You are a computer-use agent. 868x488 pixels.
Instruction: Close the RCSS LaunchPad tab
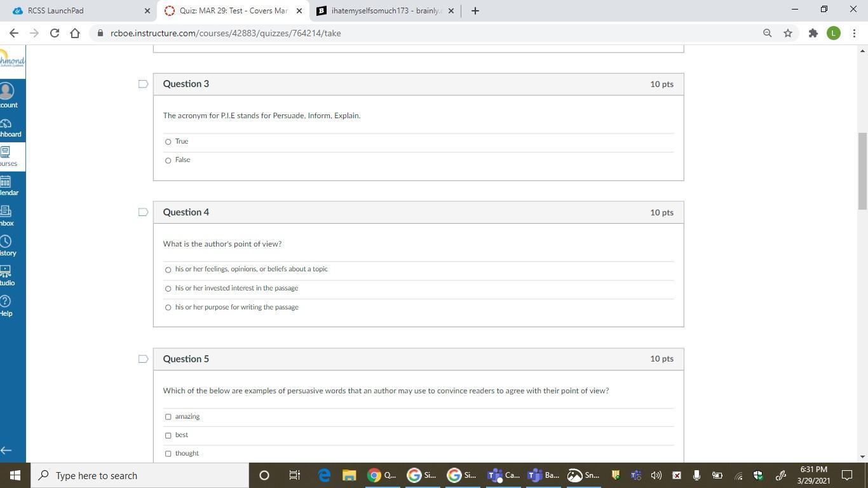[x=147, y=11]
